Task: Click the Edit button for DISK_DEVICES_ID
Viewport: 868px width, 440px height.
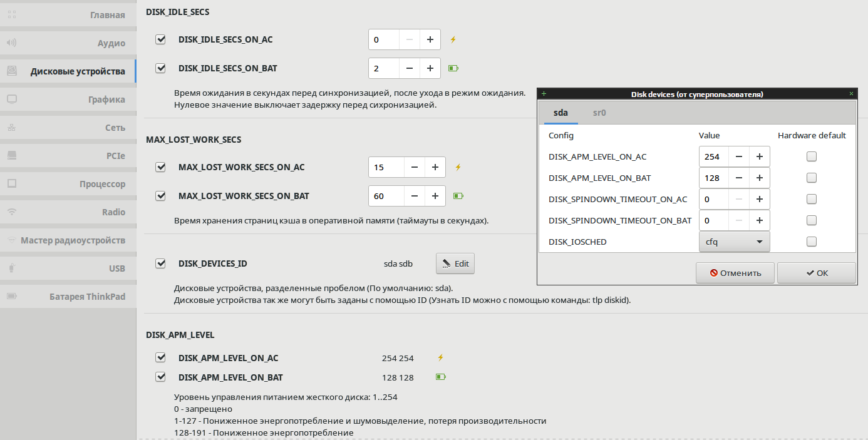Action: (x=455, y=263)
